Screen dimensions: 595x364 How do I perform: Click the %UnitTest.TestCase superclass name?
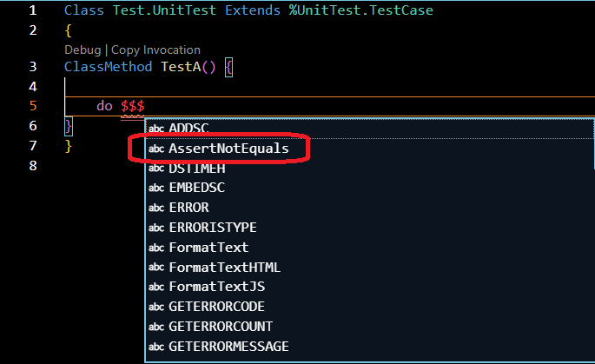tap(360, 11)
